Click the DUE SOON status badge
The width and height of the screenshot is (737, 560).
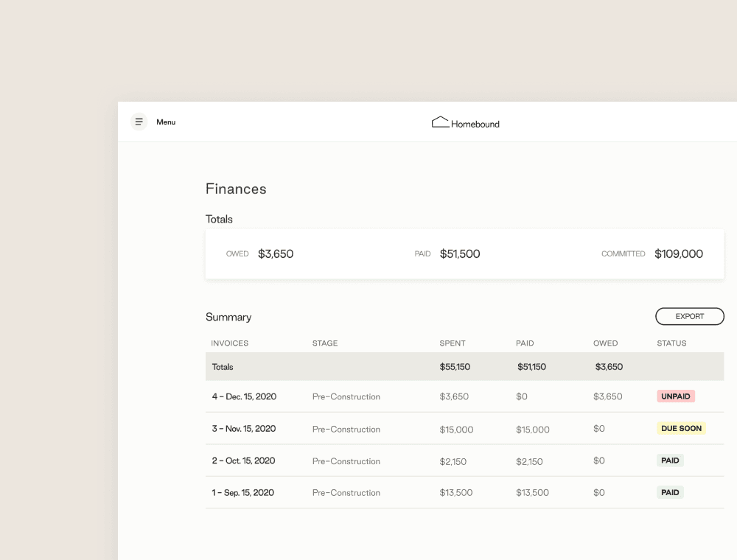tap(681, 428)
